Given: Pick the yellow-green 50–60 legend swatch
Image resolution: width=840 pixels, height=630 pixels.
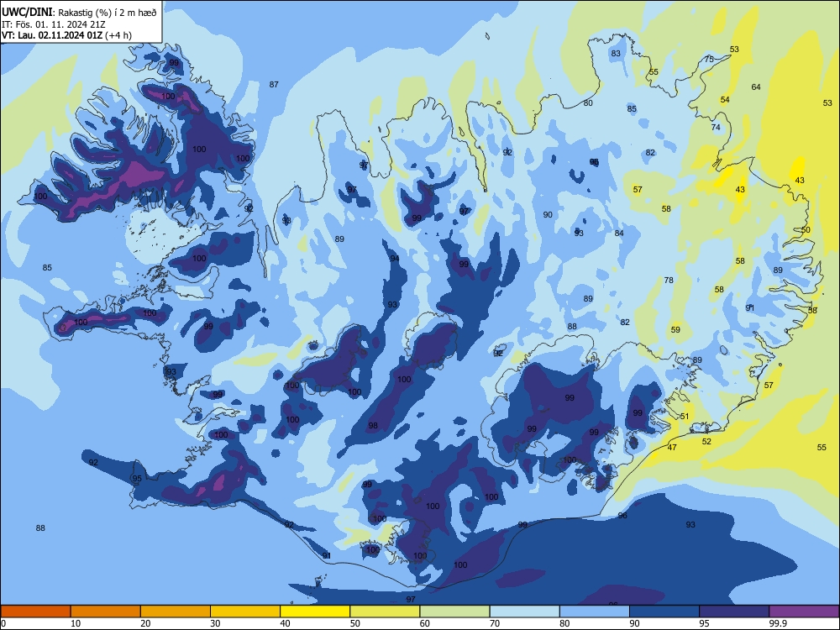Looking at the screenshot, I should coord(385,612).
